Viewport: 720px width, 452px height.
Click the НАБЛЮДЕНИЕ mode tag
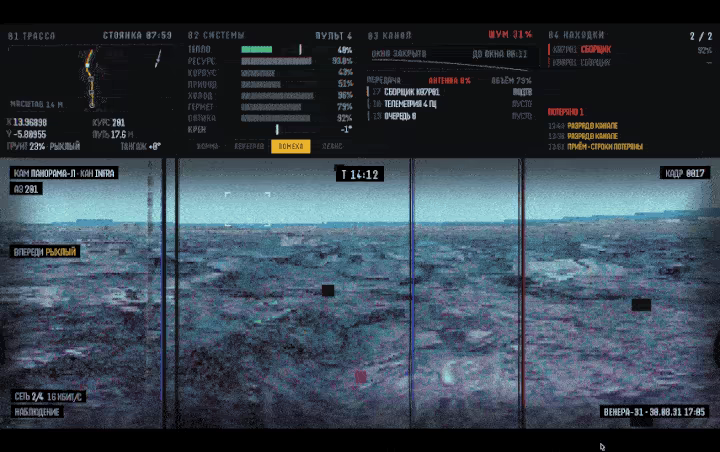37,412
